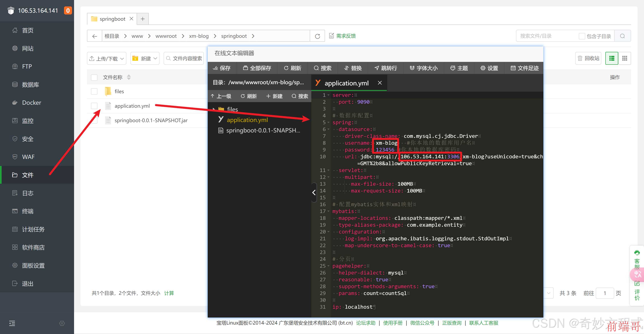The height and width of the screenshot is (334, 644).
Task: Click 保存 in the editor toolbar
Action: click(x=222, y=68)
